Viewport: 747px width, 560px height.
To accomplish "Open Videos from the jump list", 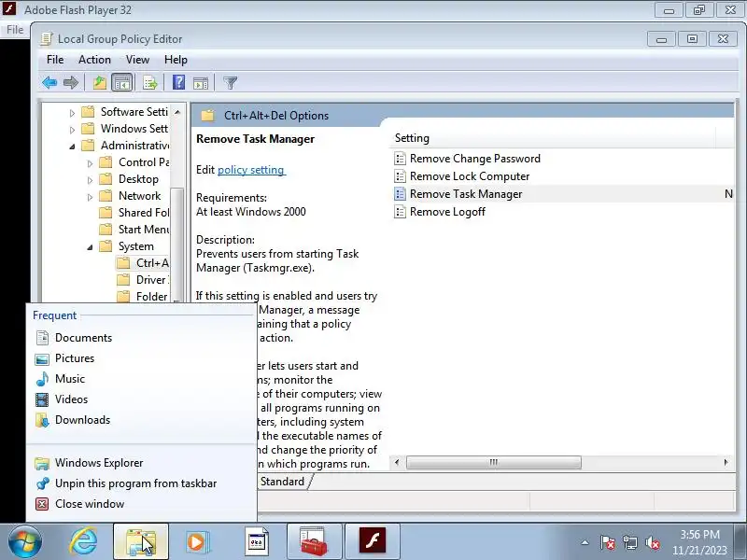I will click(142, 399).
